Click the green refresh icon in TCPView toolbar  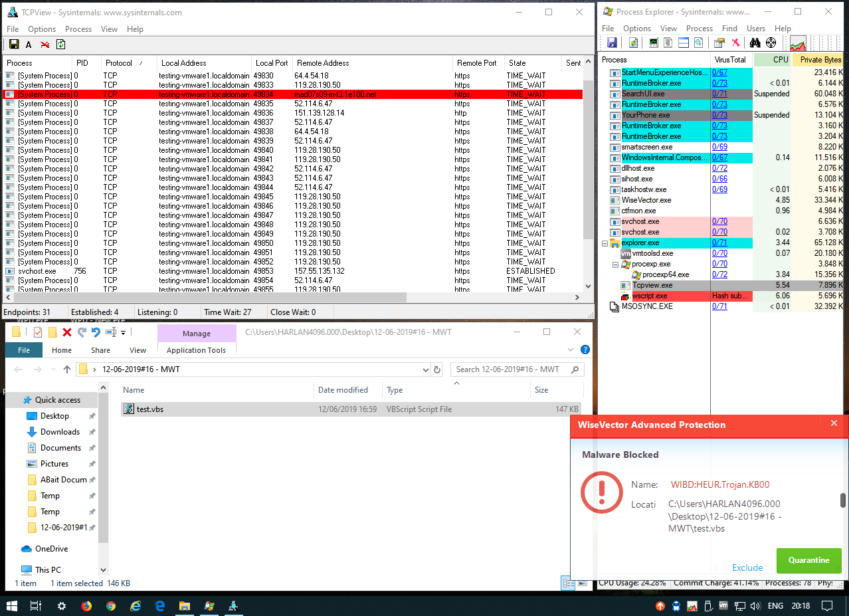[60, 45]
